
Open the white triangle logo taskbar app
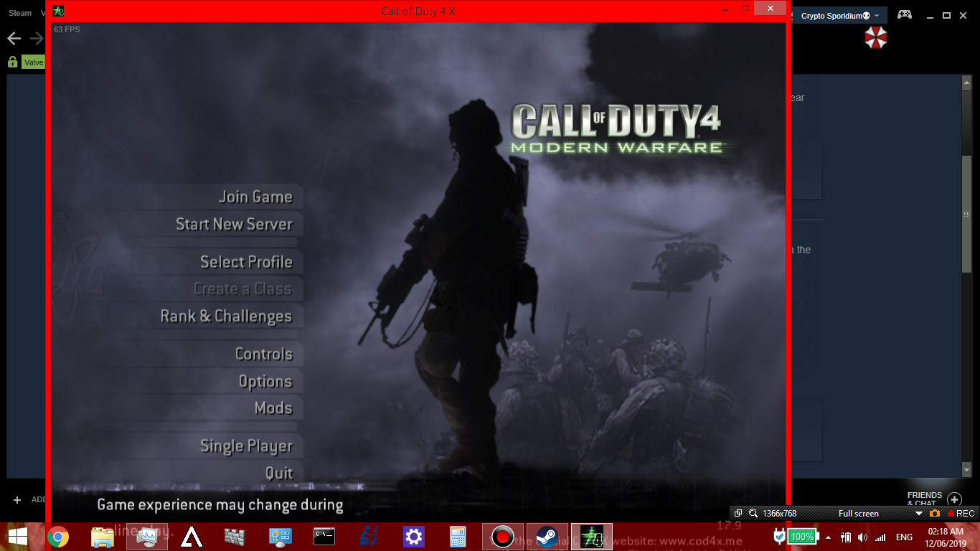pyautogui.click(x=192, y=537)
